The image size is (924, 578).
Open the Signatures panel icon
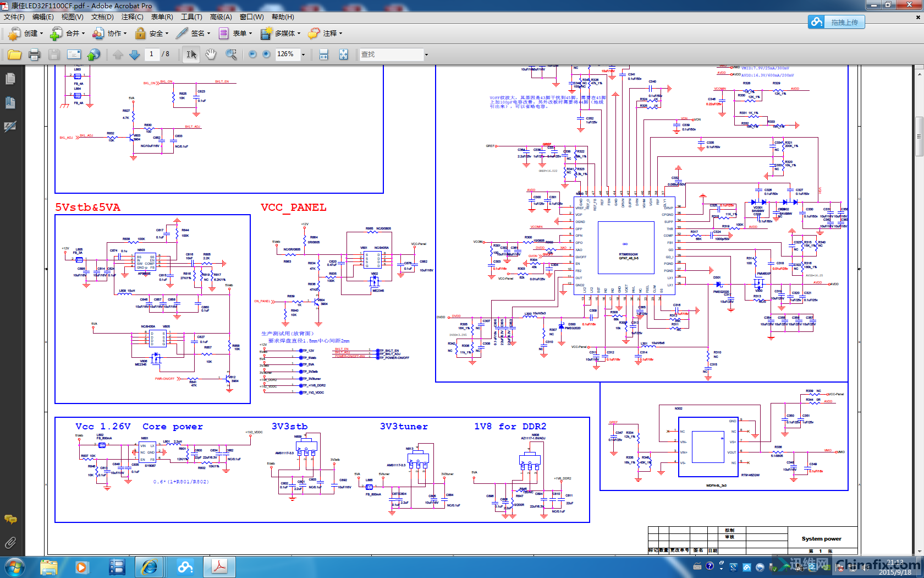10,127
